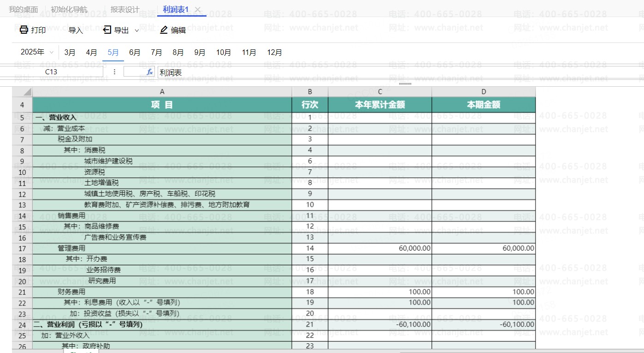Screen dimensions: 644x353
Task: Select the 研究费用 cell
Action: [x=162, y=281]
